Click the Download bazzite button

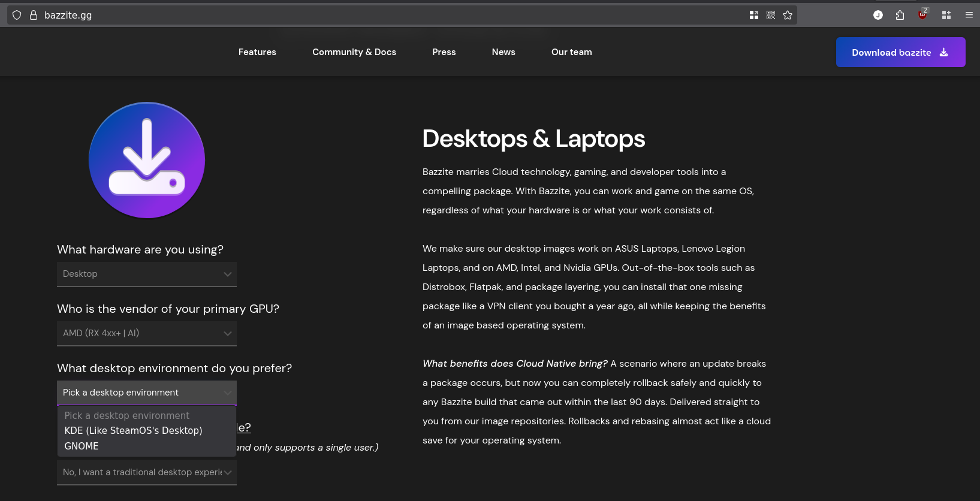(x=900, y=52)
